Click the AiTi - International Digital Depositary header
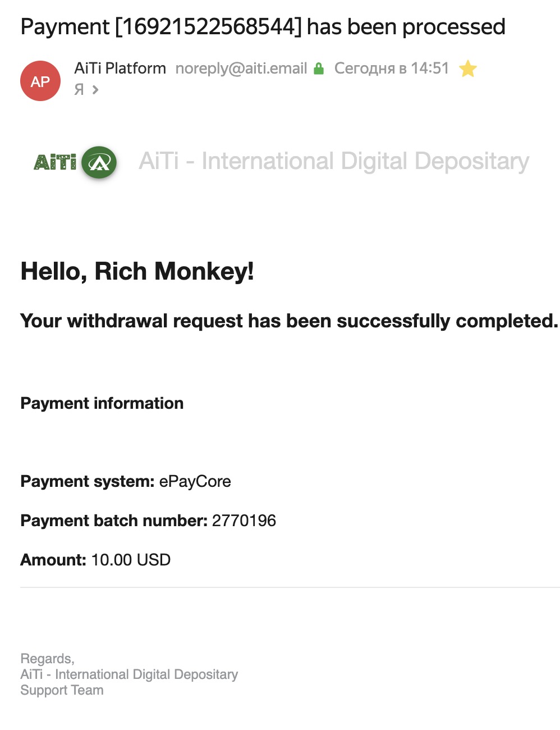Screen dimensions: 560x730 [334, 161]
